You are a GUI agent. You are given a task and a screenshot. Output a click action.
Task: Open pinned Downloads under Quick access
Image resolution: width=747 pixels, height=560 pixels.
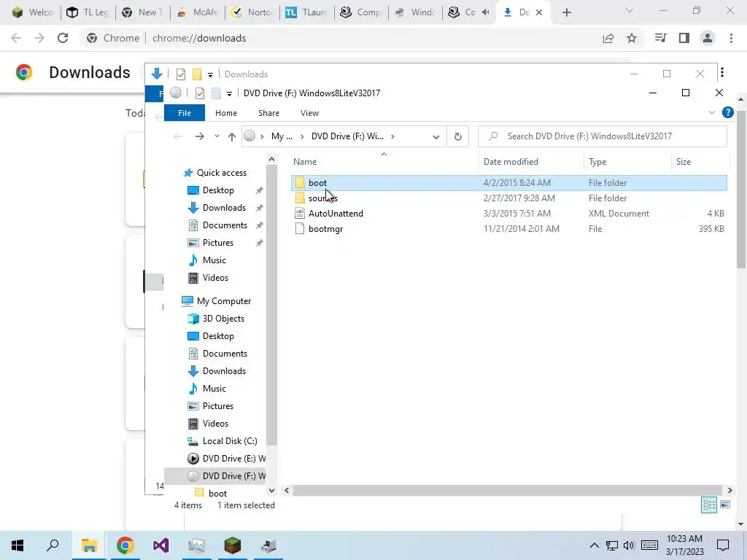(224, 208)
